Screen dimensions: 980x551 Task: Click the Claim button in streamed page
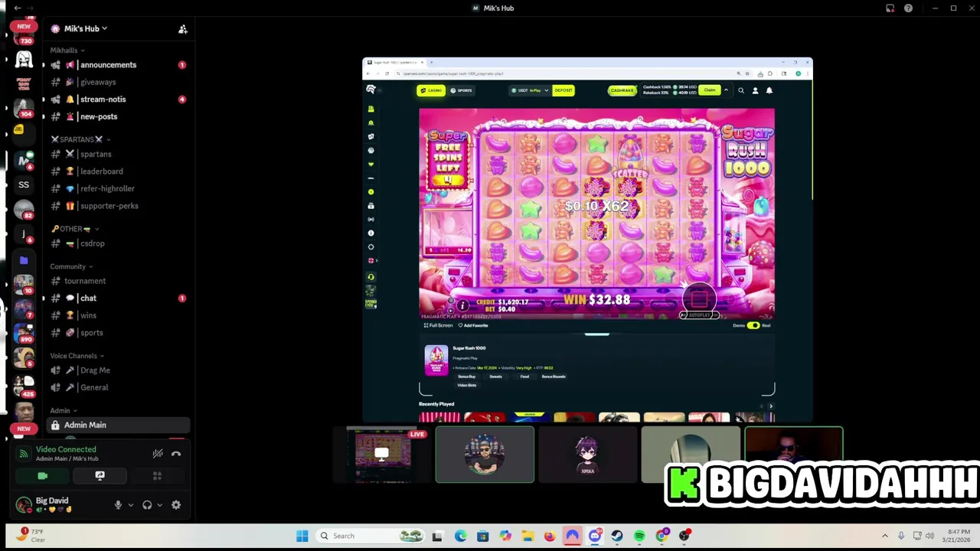(x=710, y=90)
